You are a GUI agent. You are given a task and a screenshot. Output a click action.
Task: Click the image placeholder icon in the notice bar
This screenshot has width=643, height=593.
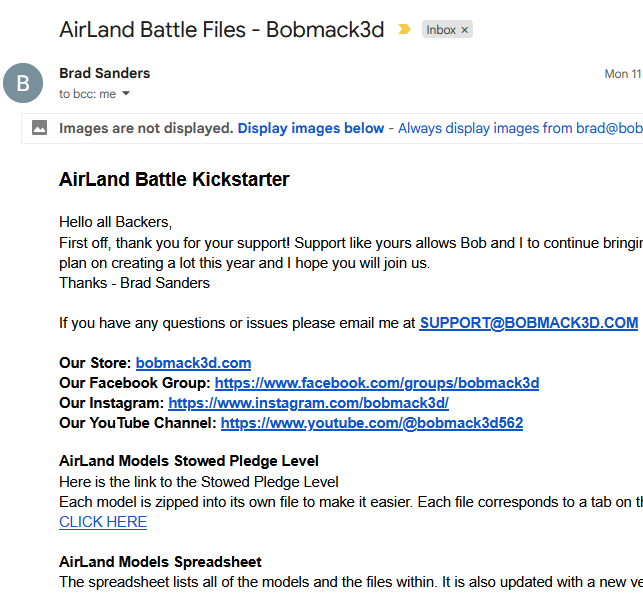40,128
